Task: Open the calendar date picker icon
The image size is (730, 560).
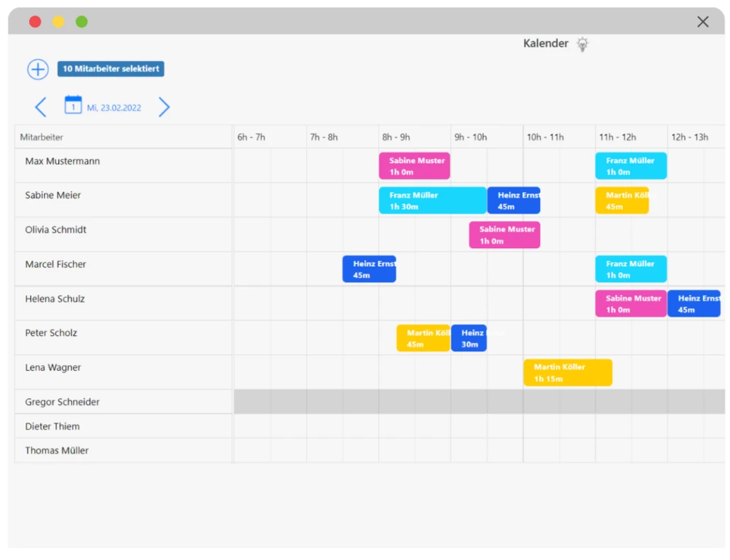Action: point(73,105)
